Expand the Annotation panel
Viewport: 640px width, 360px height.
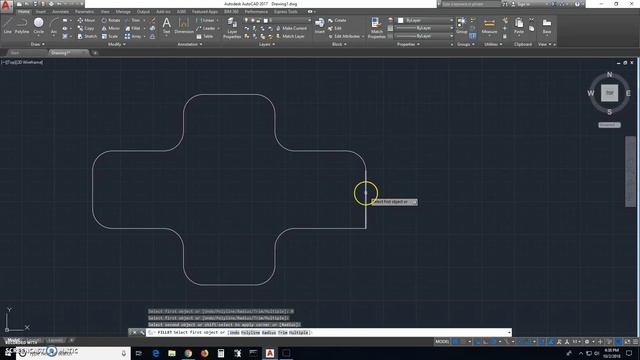pos(190,44)
